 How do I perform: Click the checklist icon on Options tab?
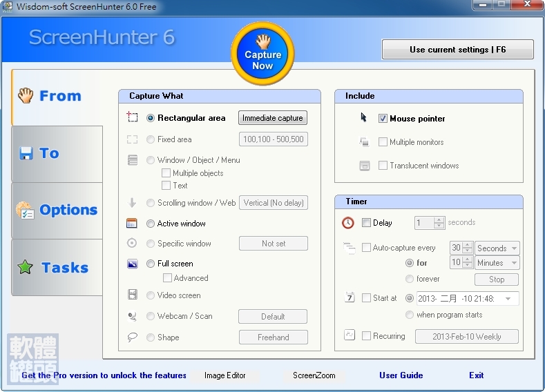(25, 210)
